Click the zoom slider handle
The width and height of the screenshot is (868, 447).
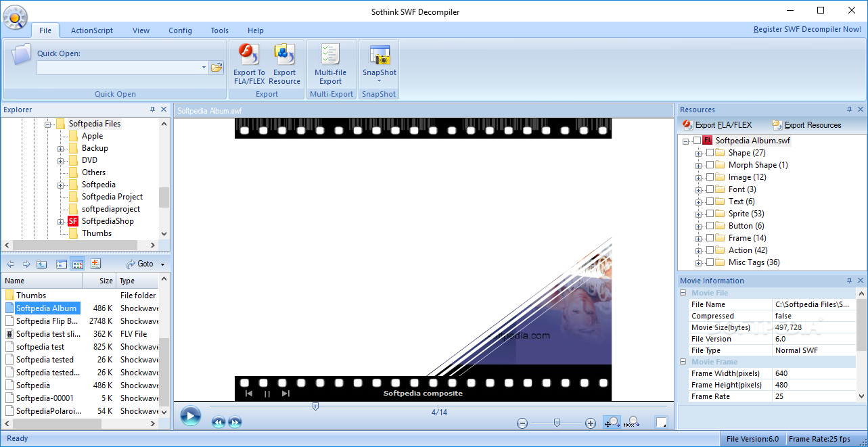557,423
